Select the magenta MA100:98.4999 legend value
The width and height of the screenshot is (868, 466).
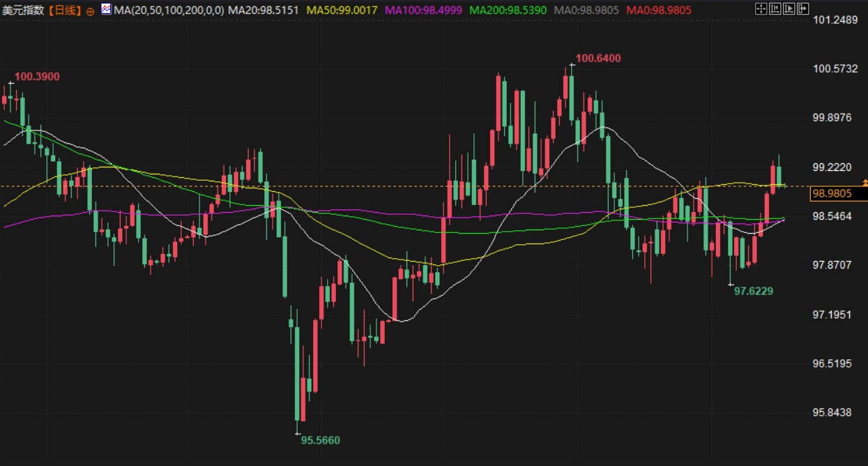pyautogui.click(x=424, y=10)
